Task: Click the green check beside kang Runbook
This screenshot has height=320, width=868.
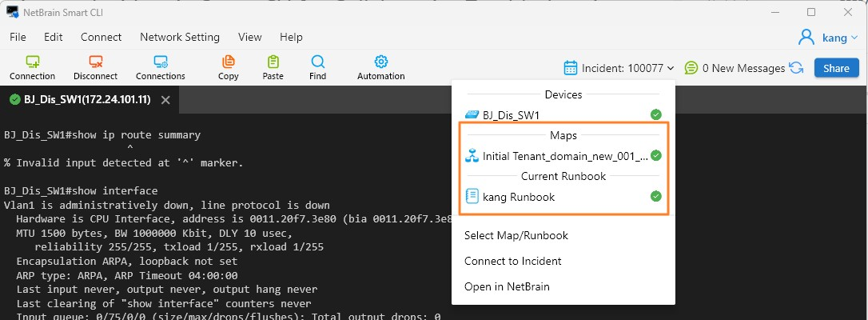Action: pyautogui.click(x=656, y=196)
